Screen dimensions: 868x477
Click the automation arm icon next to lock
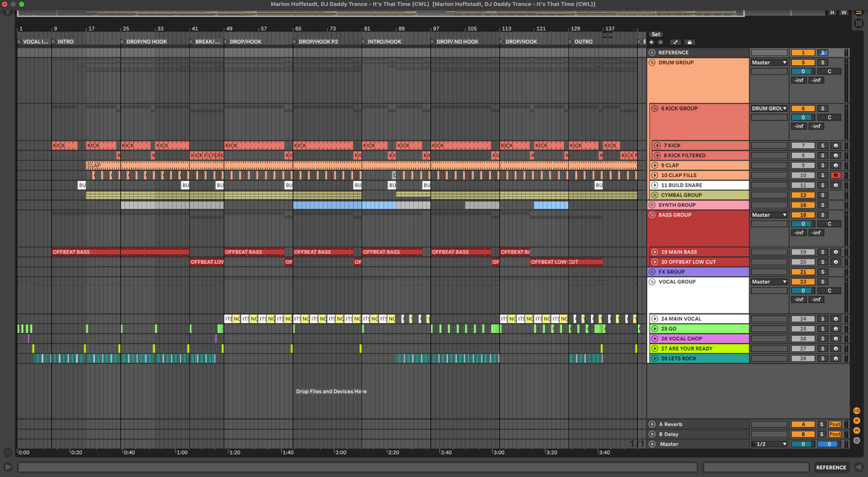674,42
